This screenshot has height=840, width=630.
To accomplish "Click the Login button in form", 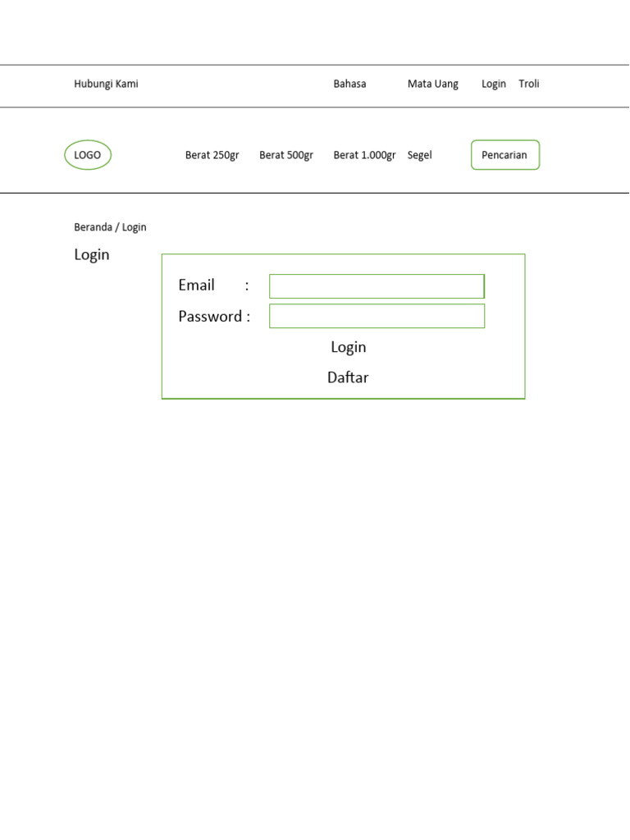I will coord(348,347).
